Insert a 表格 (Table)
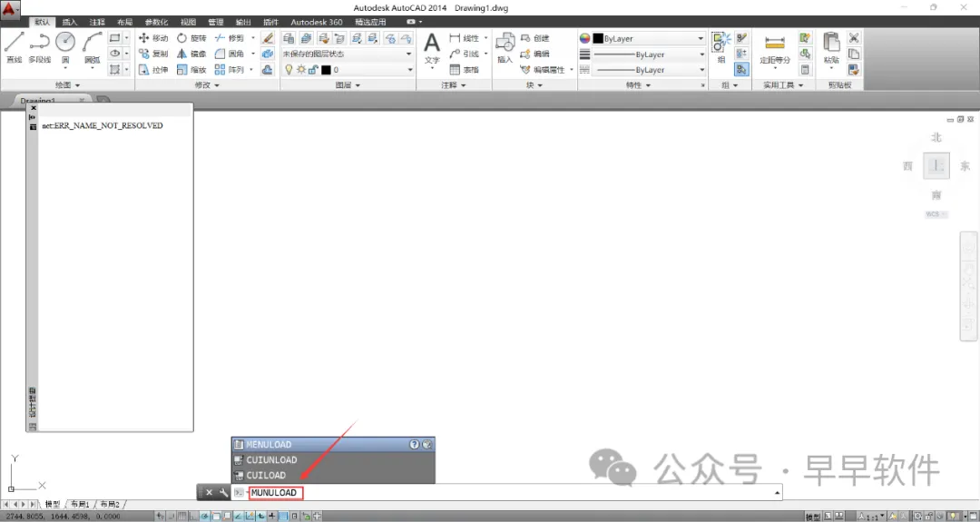The image size is (980, 522). coord(465,69)
